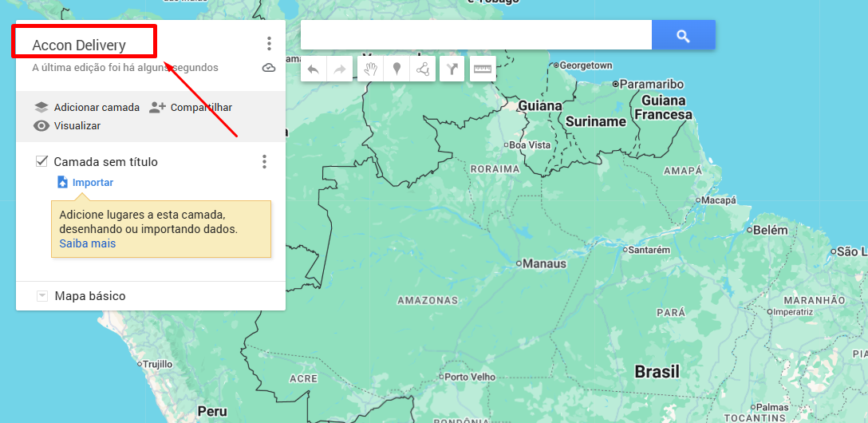The height and width of the screenshot is (423, 868).
Task: Expand the Mapa básico arrow
Action: pos(42,296)
